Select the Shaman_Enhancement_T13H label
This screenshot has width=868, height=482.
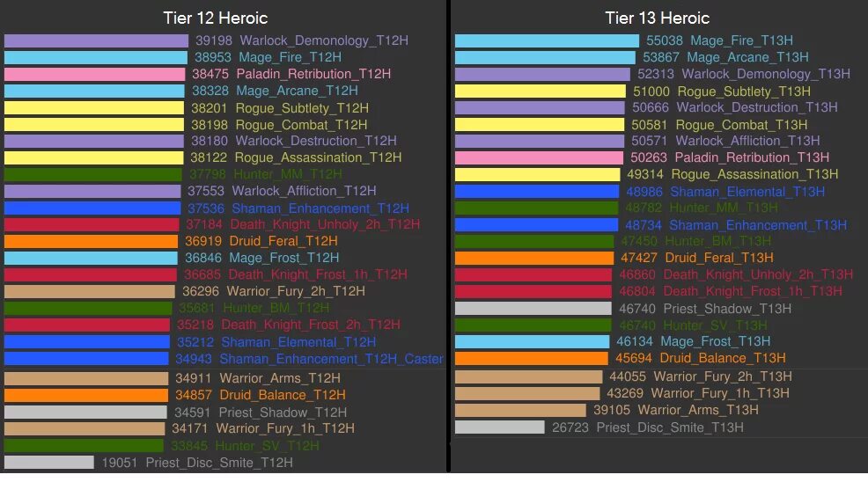[758, 225]
